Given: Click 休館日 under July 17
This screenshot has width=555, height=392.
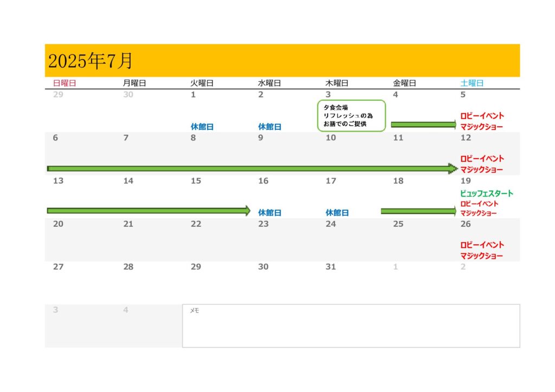Looking at the screenshot, I should [337, 212].
